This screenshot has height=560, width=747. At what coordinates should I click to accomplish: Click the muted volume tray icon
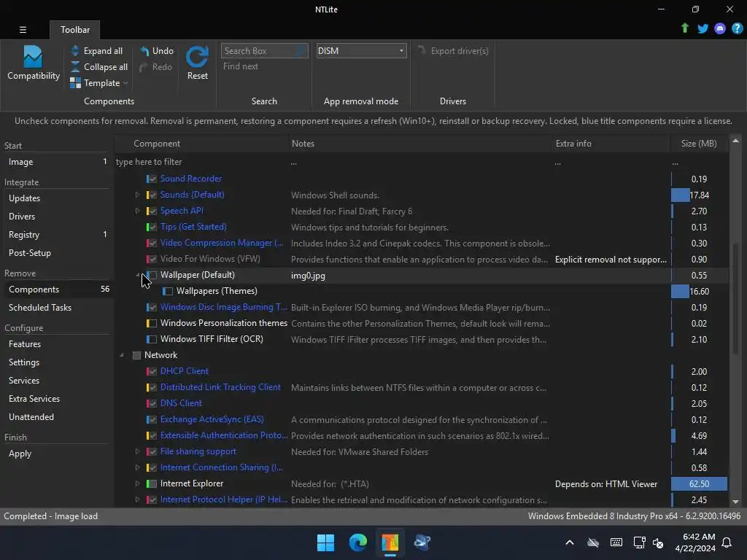point(658,542)
